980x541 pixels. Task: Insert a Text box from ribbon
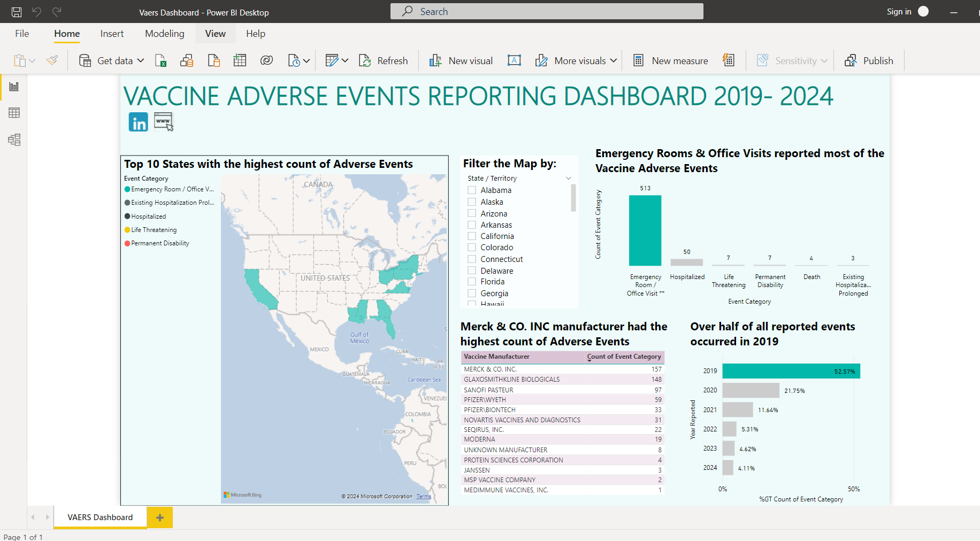[514, 61]
